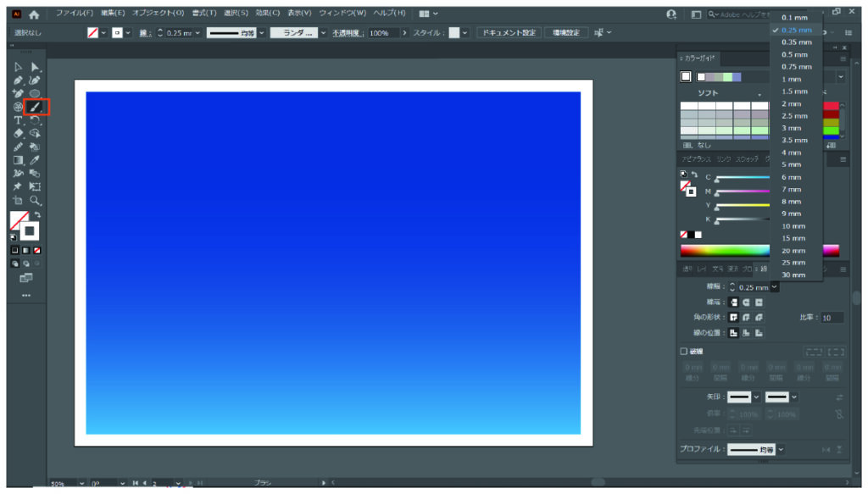
Task: Select the Ellipse tool
Action: coord(35,93)
